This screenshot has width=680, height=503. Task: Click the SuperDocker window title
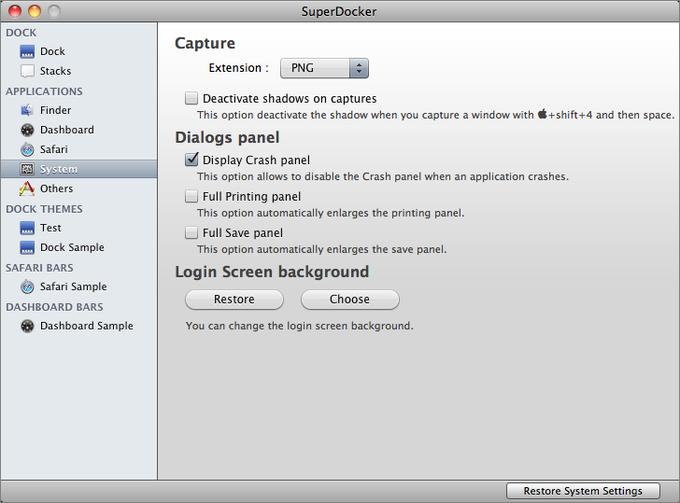339,11
